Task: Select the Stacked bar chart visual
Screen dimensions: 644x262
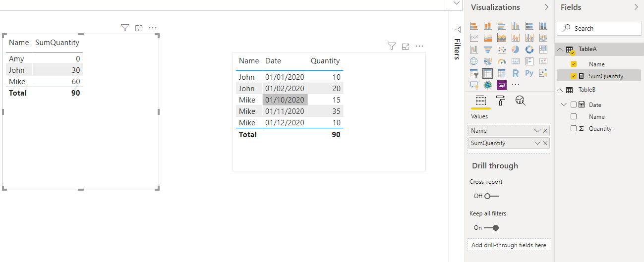Action: pyautogui.click(x=473, y=26)
